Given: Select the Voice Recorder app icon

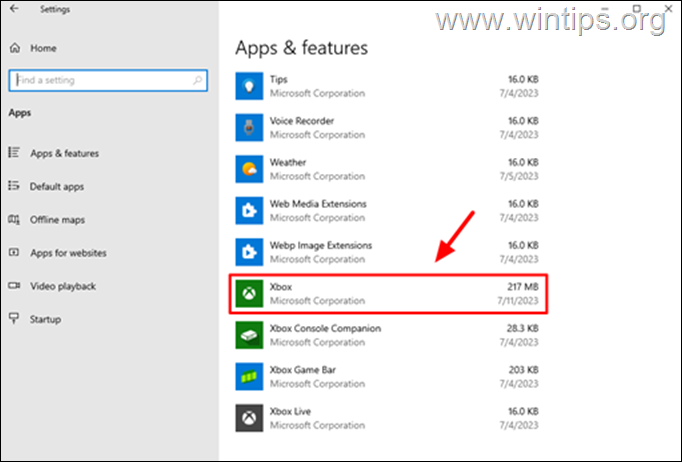Looking at the screenshot, I should pyautogui.click(x=249, y=127).
